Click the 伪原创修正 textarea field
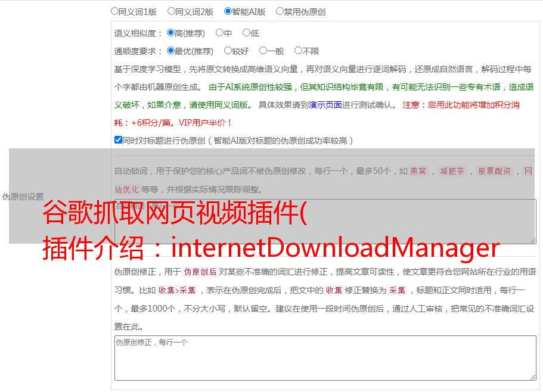543x392 pixels. tap(325, 358)
